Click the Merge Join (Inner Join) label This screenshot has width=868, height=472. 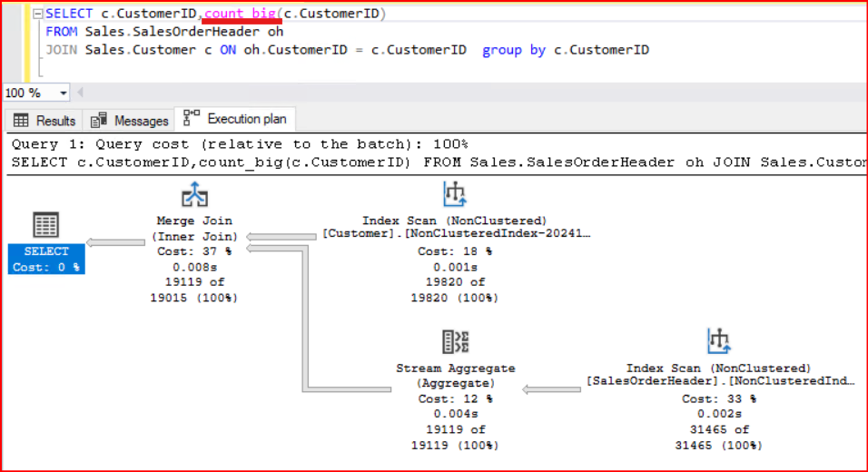tap(192, 229)
